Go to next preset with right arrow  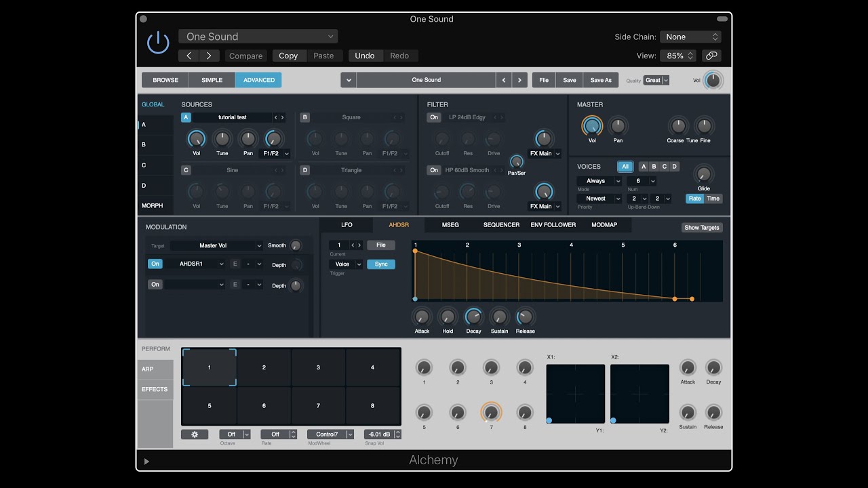(209, 56)
